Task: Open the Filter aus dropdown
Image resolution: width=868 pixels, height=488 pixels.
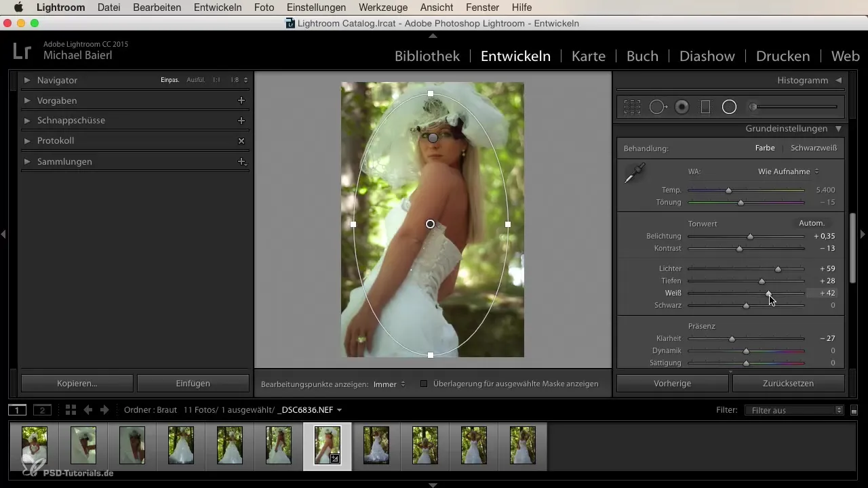Action: (793, 410)
